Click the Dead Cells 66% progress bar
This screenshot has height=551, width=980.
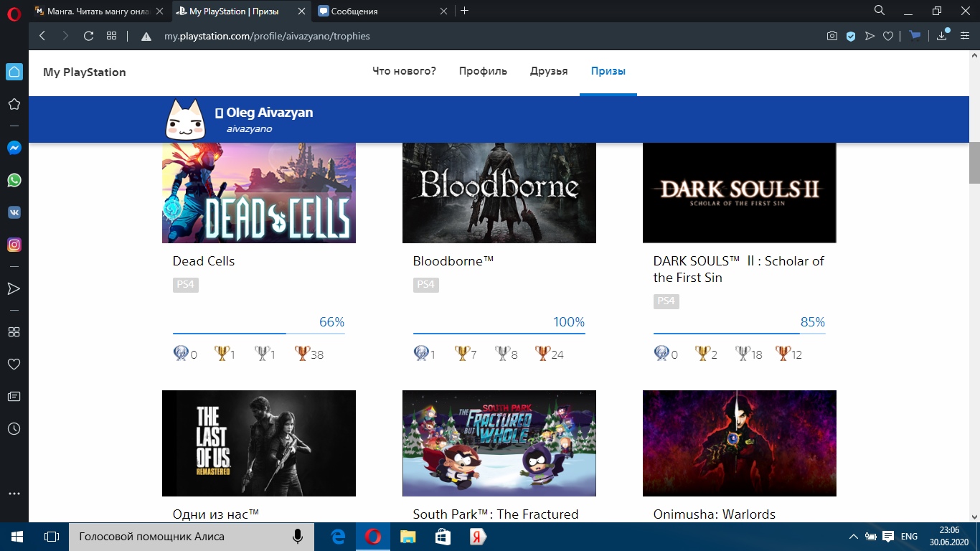tap(259, 334)
